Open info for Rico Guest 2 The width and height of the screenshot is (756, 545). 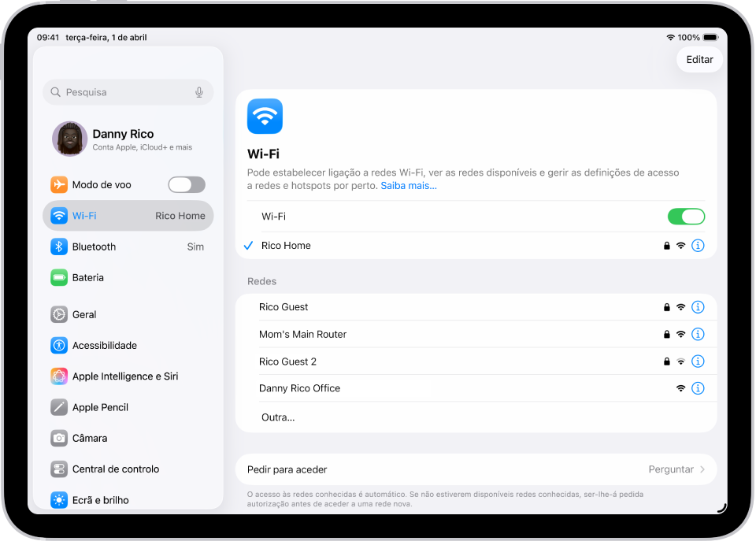click(698, 361)
